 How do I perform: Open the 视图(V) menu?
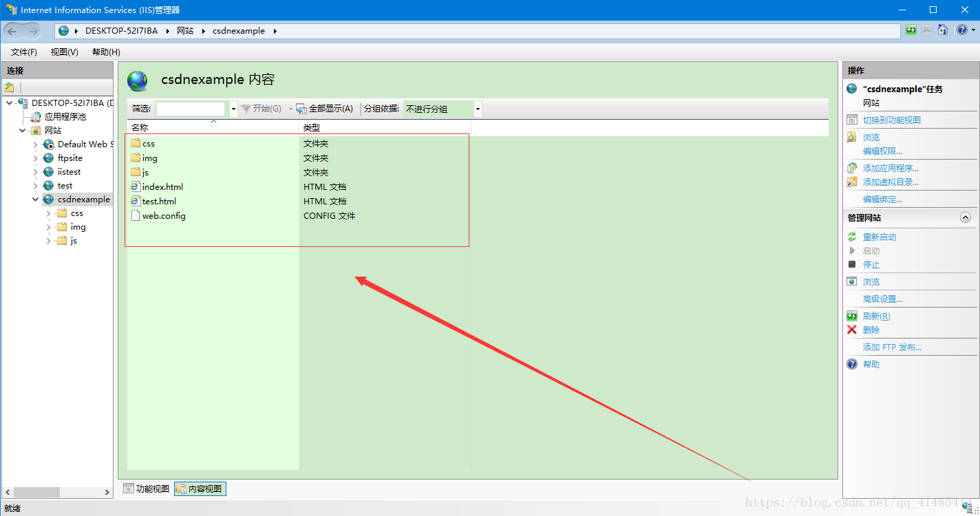coord(64,52)
